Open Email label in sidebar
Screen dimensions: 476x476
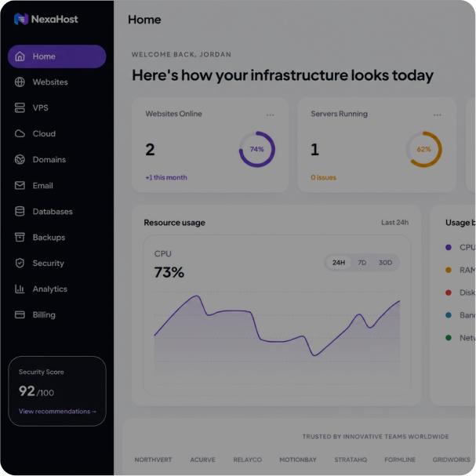point(43,186)
